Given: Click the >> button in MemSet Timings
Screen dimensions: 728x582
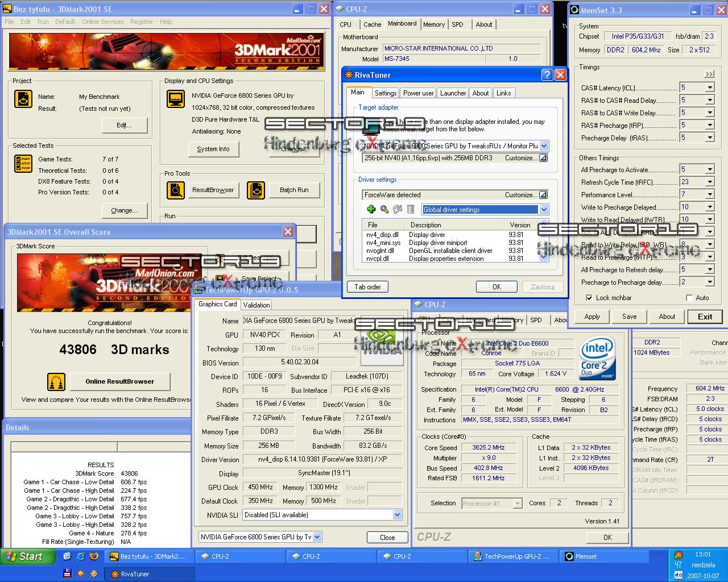Looking at the screenshot, I should click(x=709, y=74).
